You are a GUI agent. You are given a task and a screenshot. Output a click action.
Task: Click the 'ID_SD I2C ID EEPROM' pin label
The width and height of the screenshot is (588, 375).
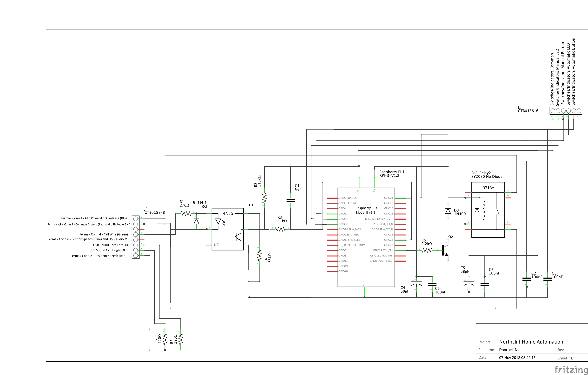pos(352,245)
